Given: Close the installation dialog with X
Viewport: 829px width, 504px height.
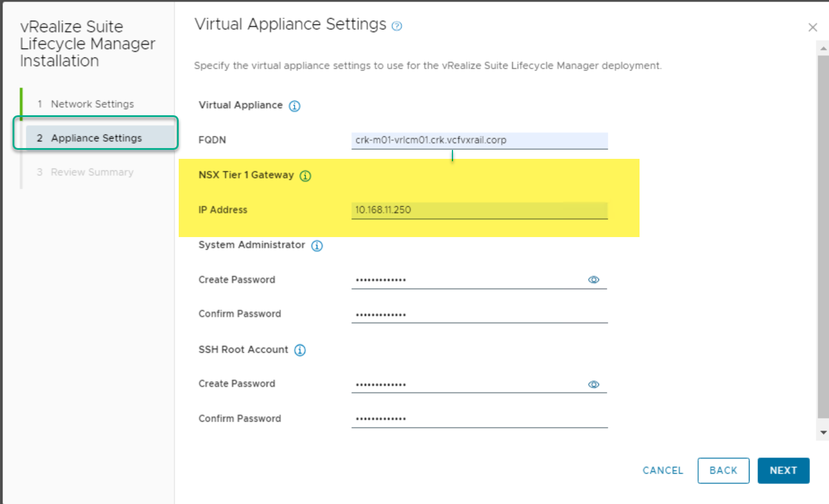Looking at the screenshot, I should pyautogui.click(x=812, y=27).
